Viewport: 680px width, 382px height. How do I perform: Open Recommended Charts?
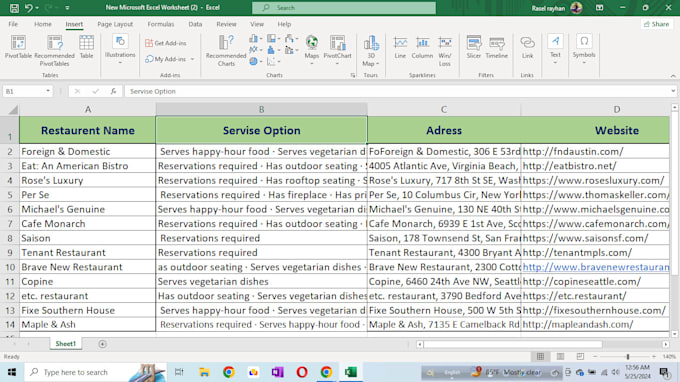226,51
